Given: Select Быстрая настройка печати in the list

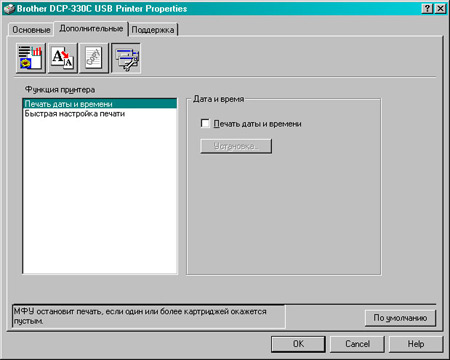Looking at the screenshot, I should (x=100, y=114).
